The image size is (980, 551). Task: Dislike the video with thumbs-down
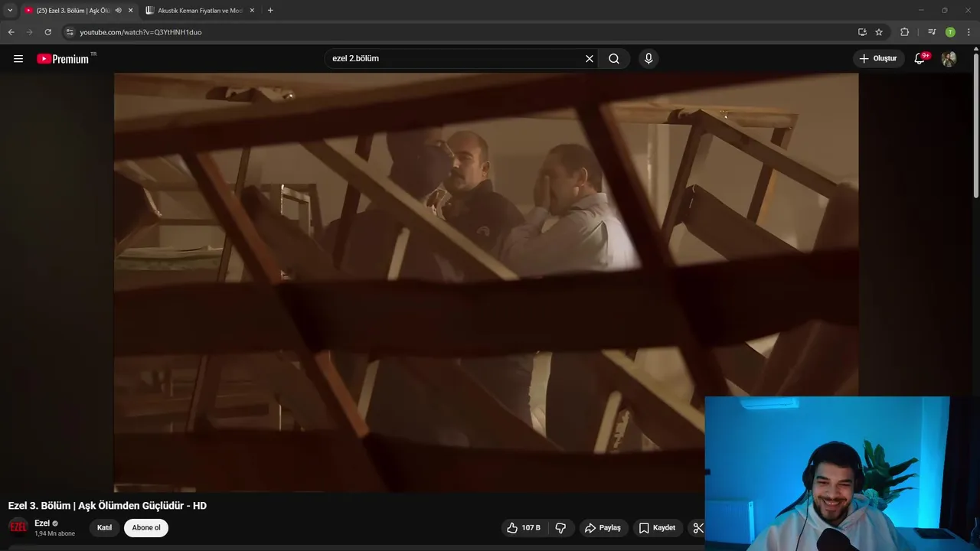pyautogui.click(x=560, y=527)
